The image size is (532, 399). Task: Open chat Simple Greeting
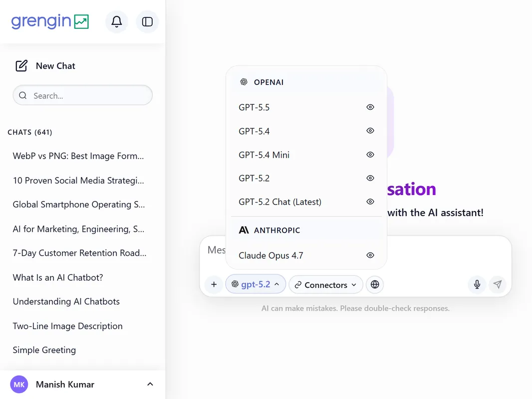click(44, 350)
